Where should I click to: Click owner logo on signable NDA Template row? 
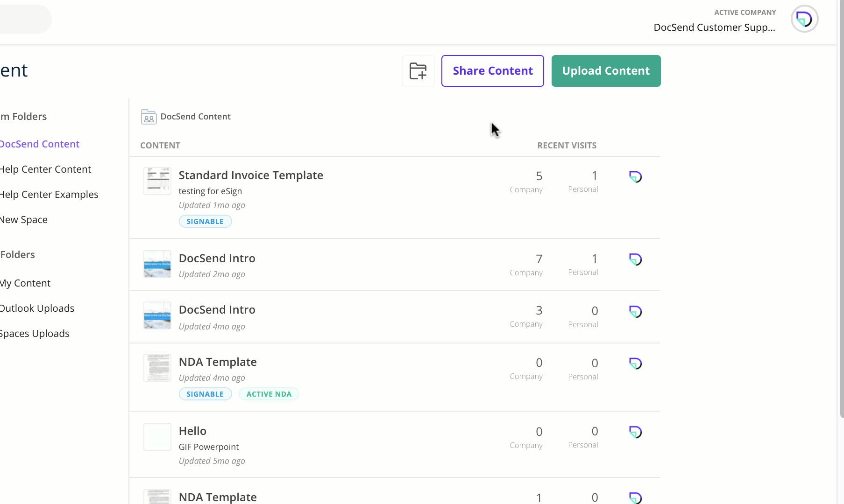635,364
